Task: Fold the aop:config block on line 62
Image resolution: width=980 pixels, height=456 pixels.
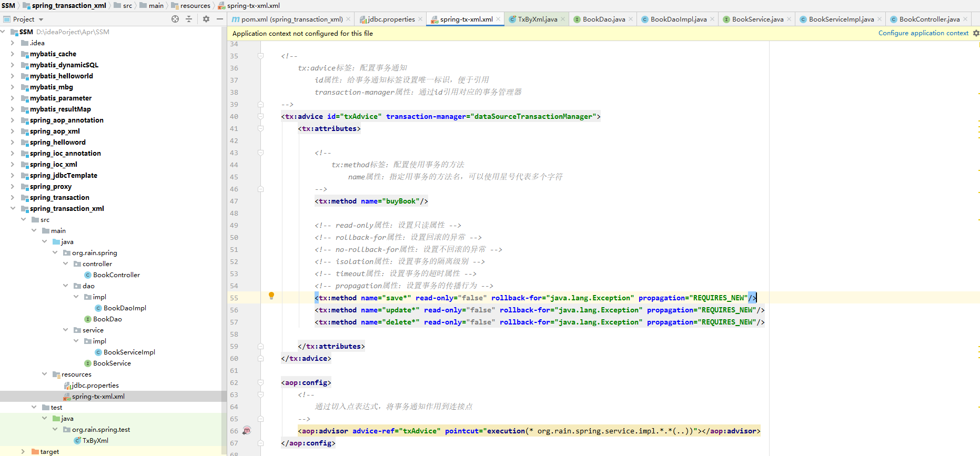Action: 260,382
